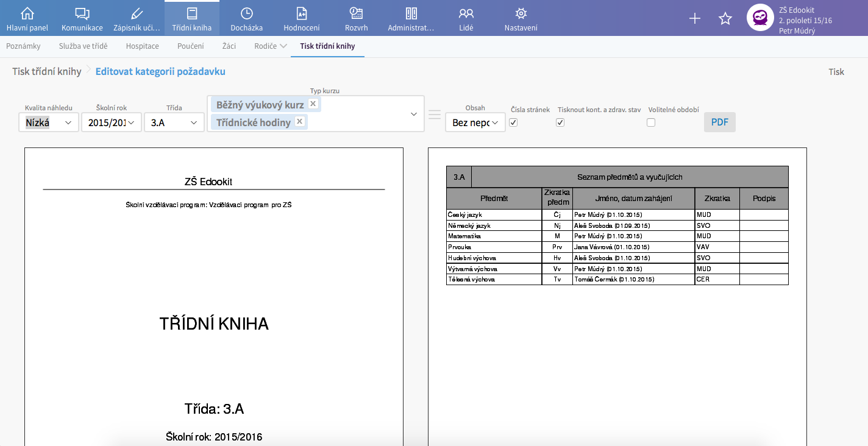Switch to Služba ve třídě tab
Image resolution: width=868 pixels, height=446 pixels.
tap(83, 46)
